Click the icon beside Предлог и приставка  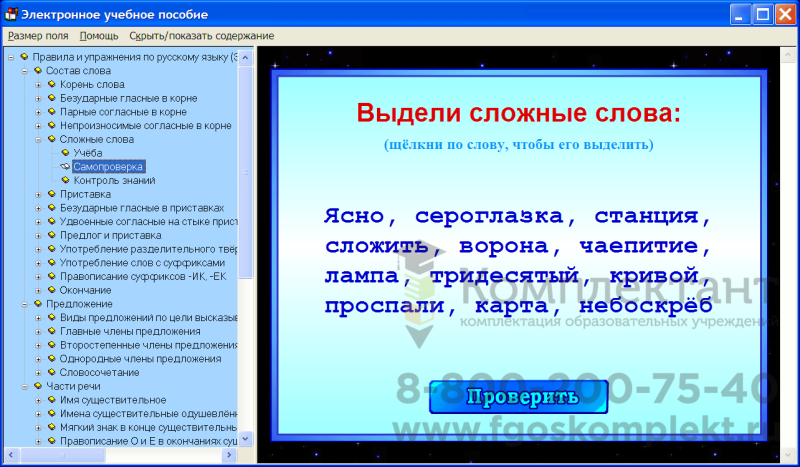click(52, 235)
